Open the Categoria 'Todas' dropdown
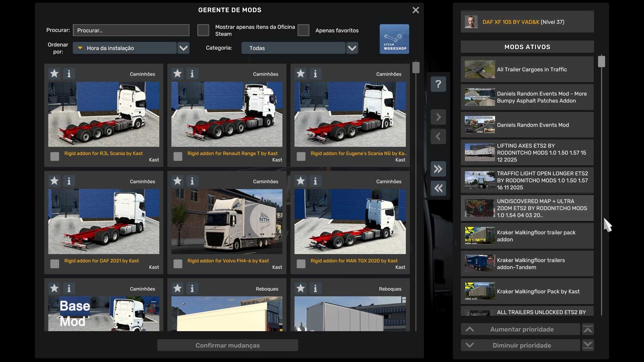The width and height of the screenshot is (644, 362). click(352, 48)
